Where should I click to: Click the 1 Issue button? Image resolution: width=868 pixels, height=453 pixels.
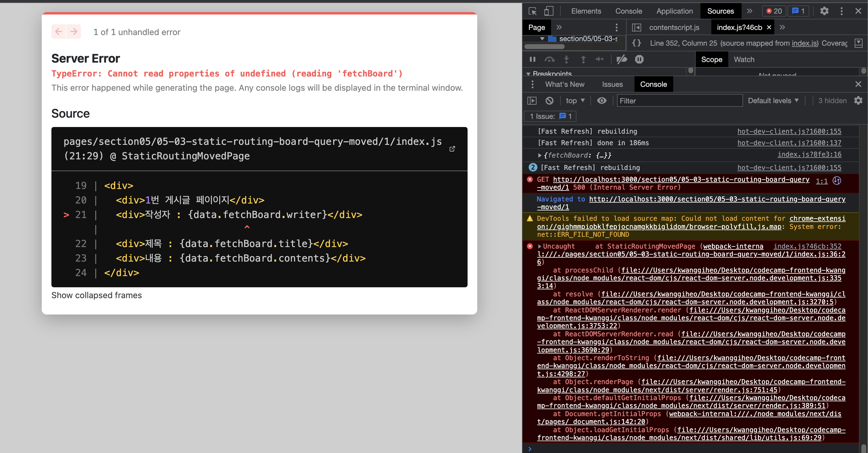coord(550,116)
